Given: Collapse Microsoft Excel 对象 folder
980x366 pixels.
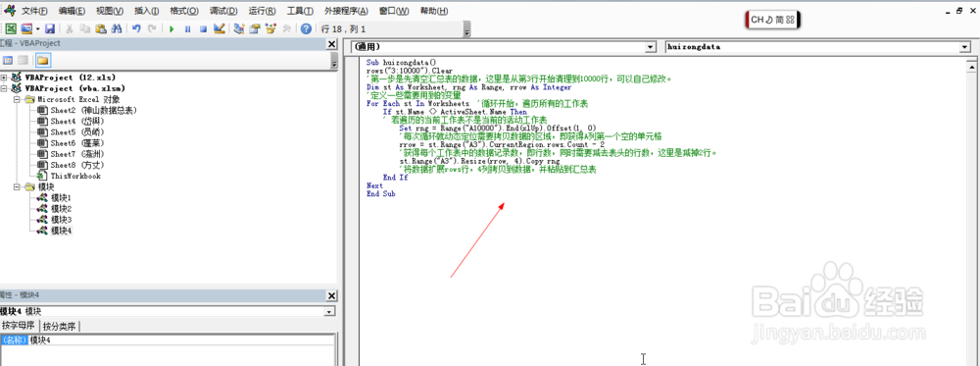Looking at the screenshot, I should tap(18, 99).
